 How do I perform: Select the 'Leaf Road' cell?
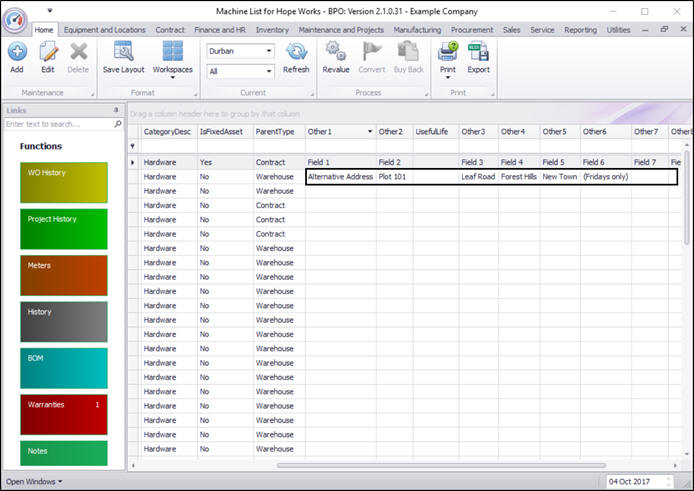(478, 177)
